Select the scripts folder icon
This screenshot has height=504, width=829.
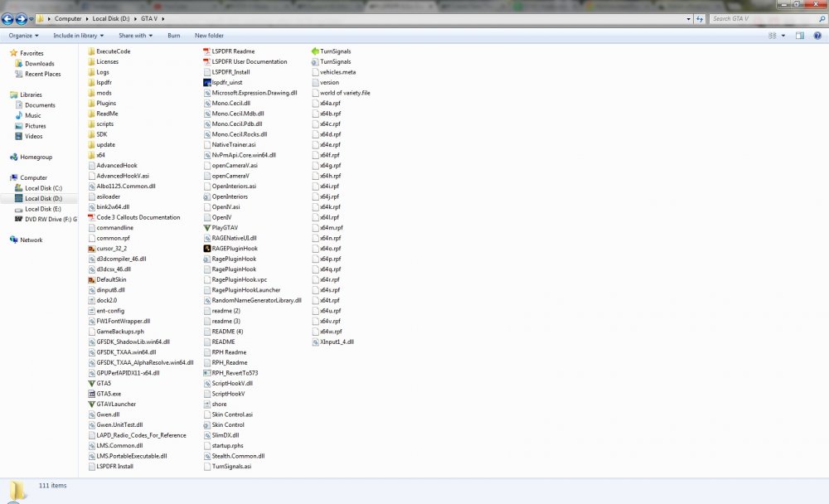[x=91, y=124]
